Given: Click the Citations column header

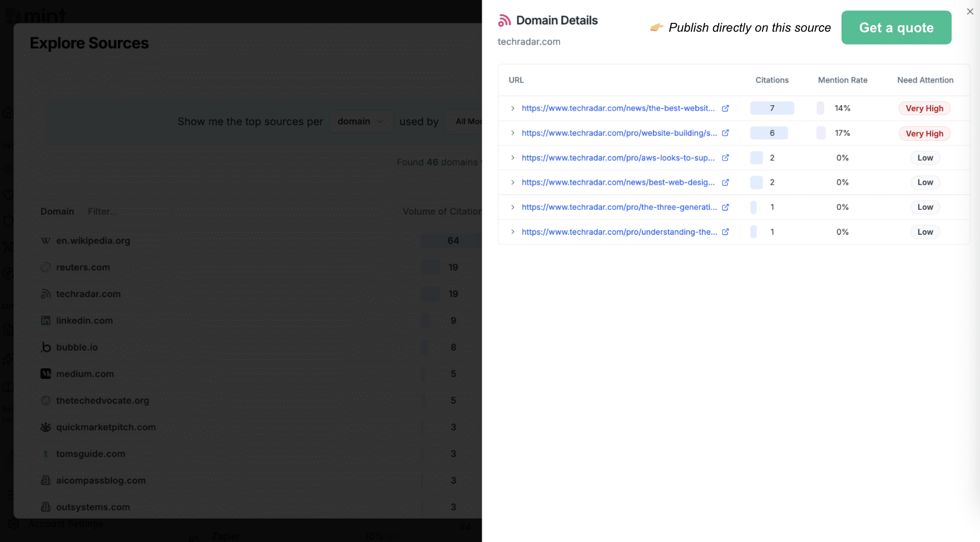Looking at the screenshot, I should pyautogui.click(x=771, y=80).
